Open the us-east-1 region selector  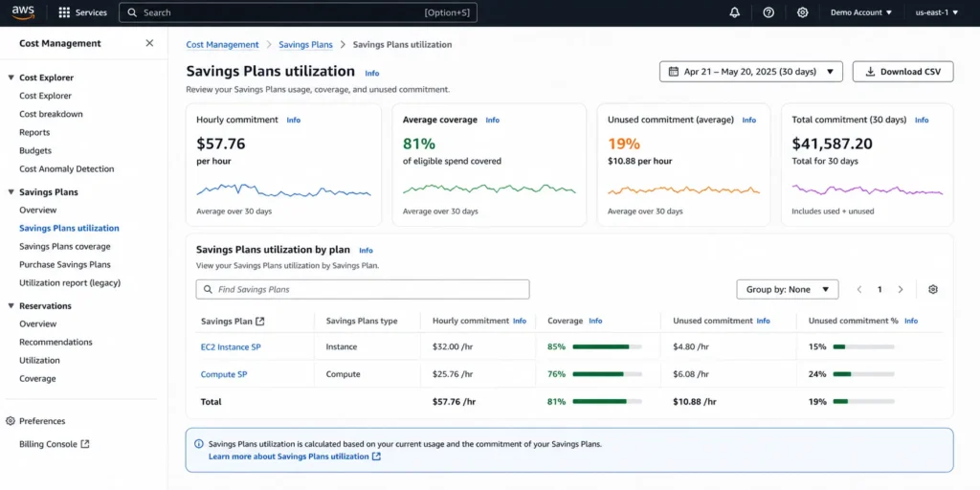pos(937,12)
